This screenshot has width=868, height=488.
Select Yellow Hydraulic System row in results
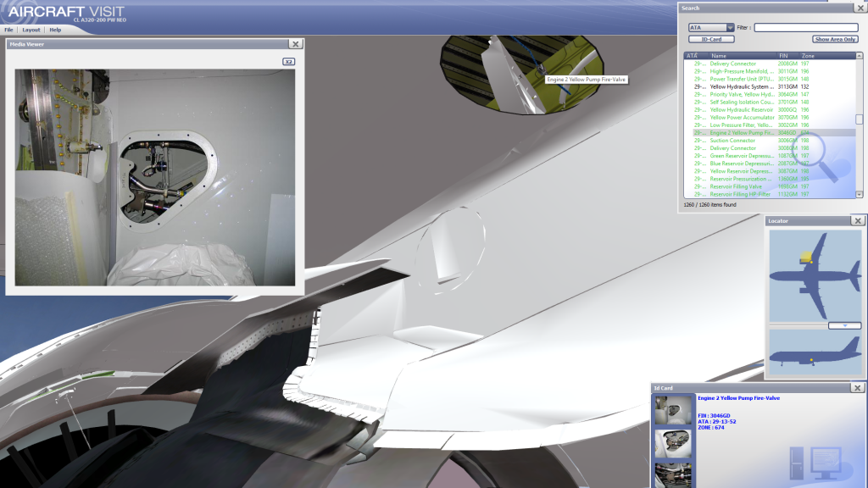(x=740, y=86)
